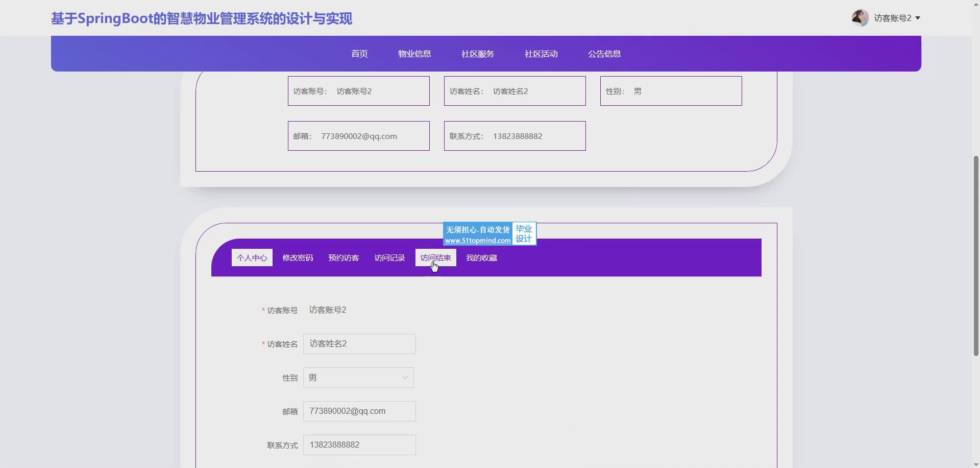Click the 毕业设计 watermark banner
The width and height of the screenshot is (980, 468).
pyautogui.click(x=489, y=234)
